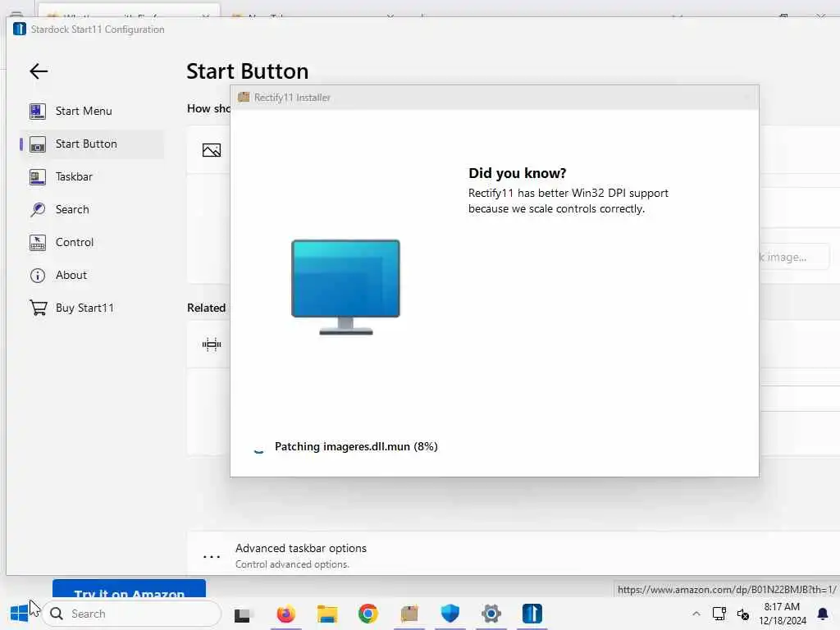Click the network display tray icon
The width and height of the screenshot is (840, 630).
[719, 614]
